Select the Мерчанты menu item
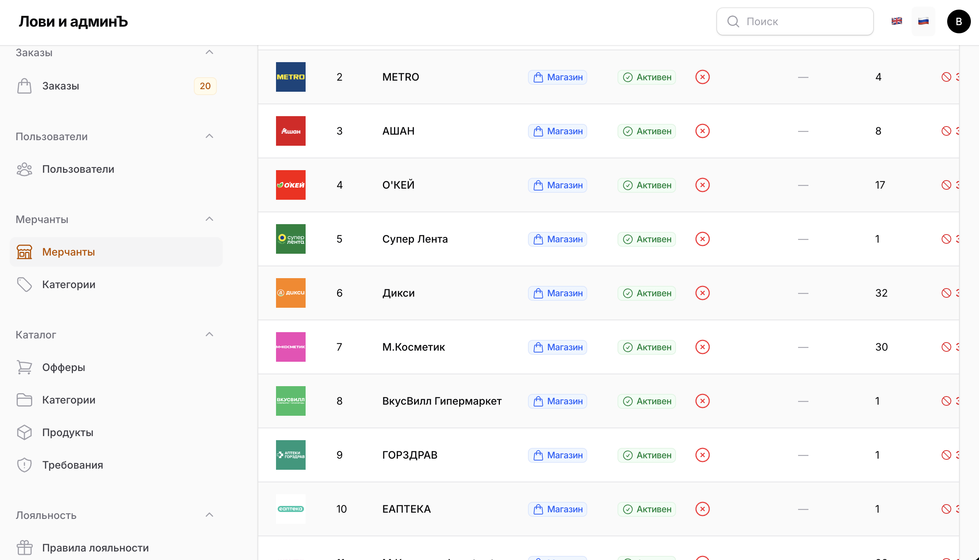The image size is (979, 560). tap(116, 252)
